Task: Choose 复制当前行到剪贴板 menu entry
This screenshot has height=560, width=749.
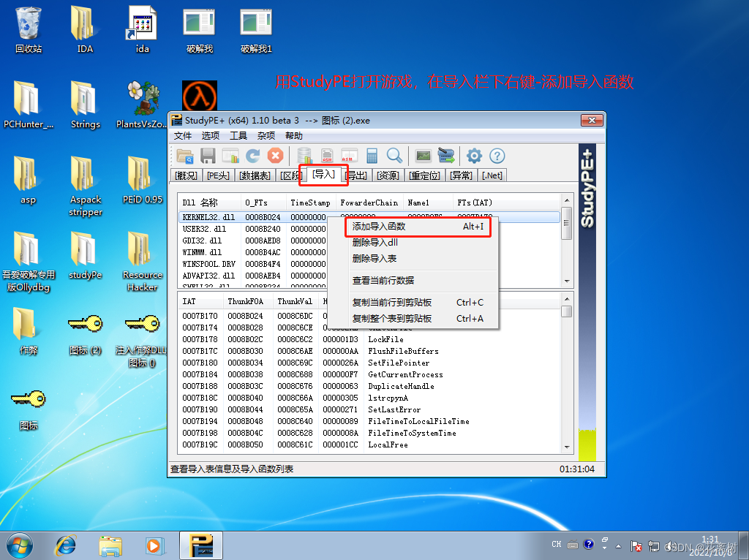Action: point(414,302)
